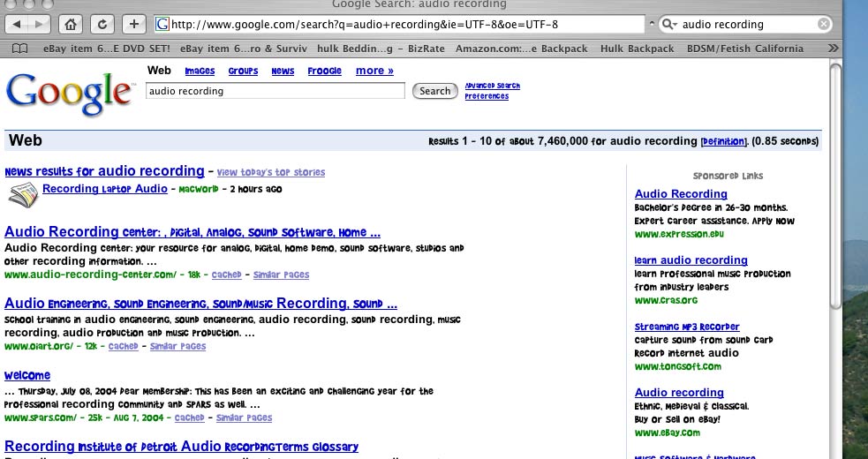Click View today's top stories

tap(271, 172)
